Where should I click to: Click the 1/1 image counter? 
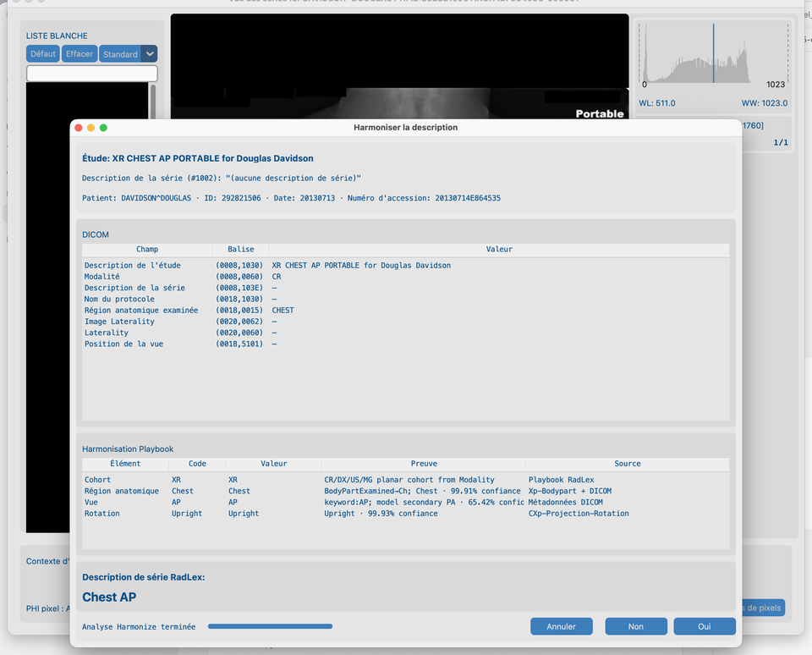click(x=781, y=142)
